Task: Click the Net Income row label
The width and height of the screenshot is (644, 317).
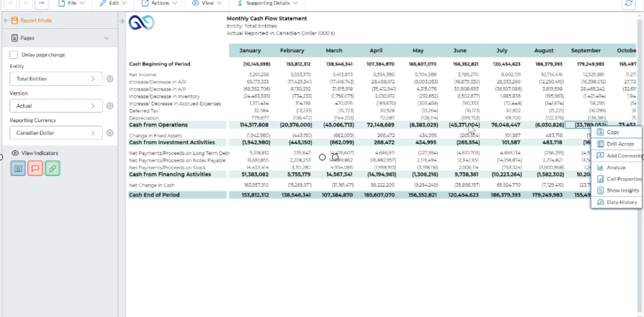Action: [142, 75]
